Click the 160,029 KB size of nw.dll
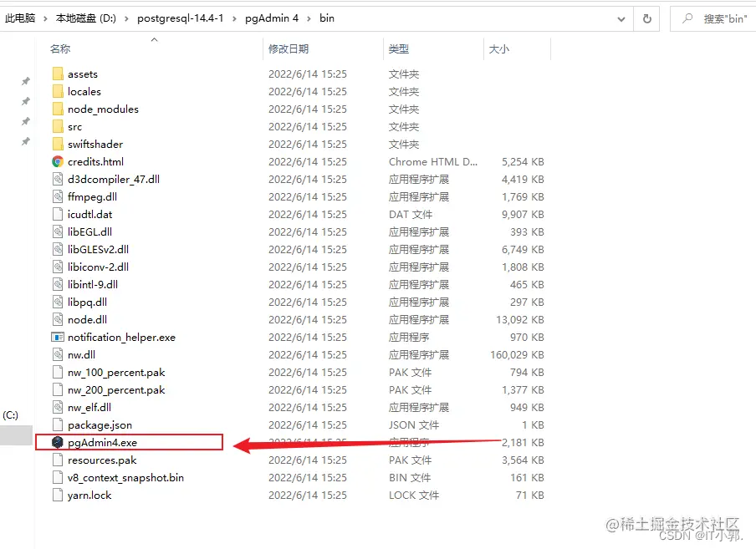 coord(517,355)
